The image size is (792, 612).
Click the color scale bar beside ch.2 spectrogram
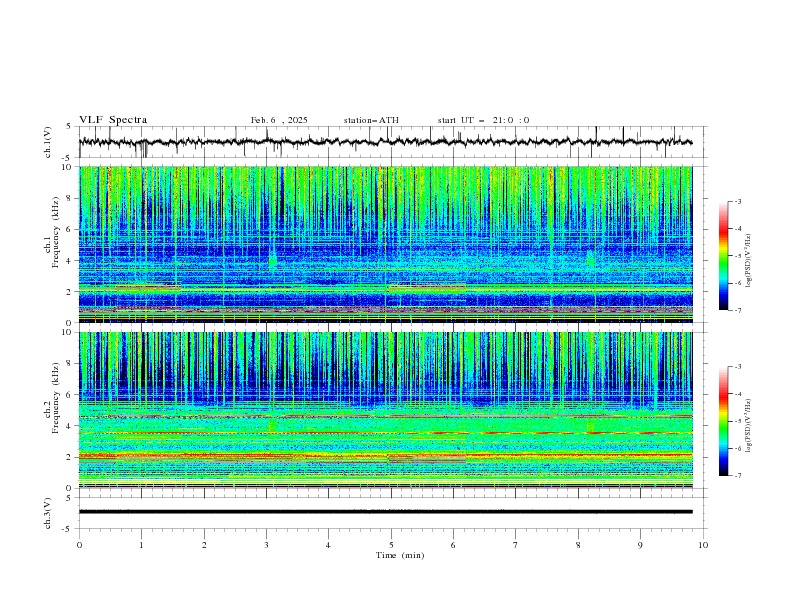click(723, 421)
